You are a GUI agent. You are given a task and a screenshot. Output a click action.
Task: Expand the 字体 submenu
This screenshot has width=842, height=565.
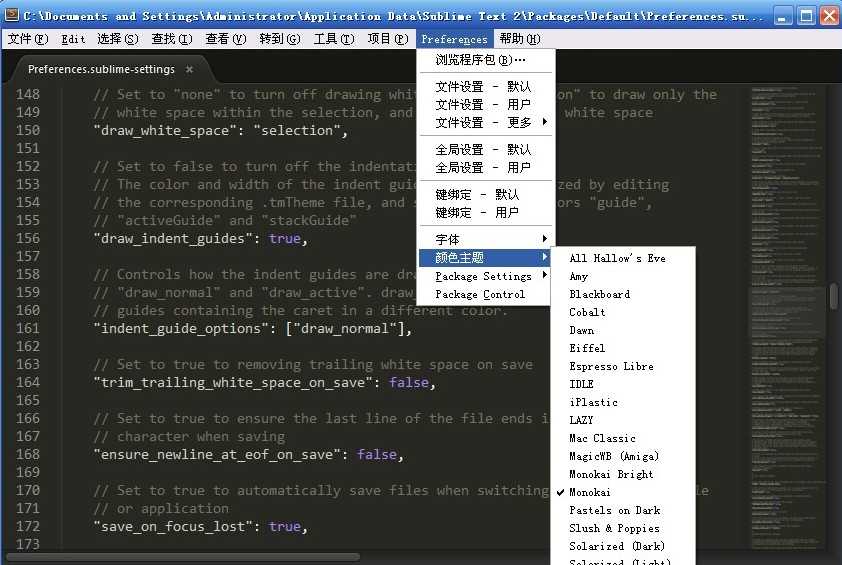485,240
